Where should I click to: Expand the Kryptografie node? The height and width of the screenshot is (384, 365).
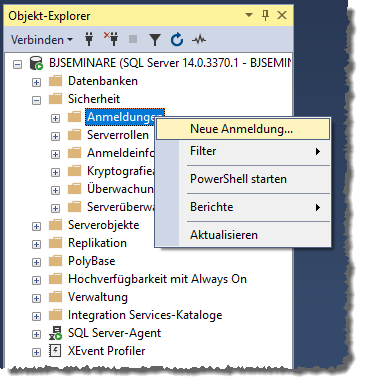(x=55, y=172)
